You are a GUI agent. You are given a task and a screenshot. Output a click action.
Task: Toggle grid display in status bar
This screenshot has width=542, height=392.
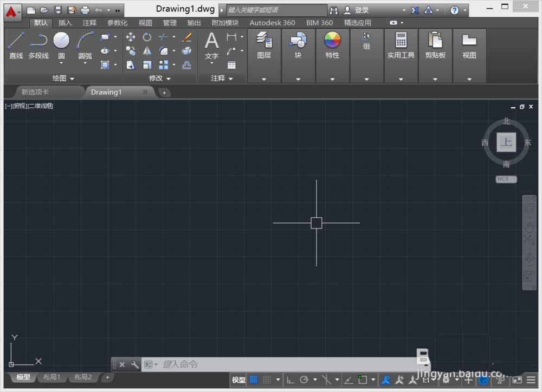coord(253,380)
